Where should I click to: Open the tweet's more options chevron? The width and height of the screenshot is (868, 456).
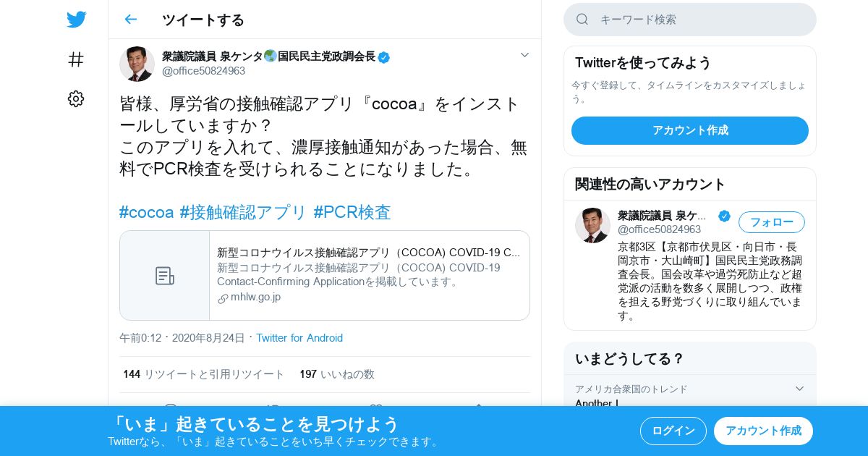coord(524,55)
